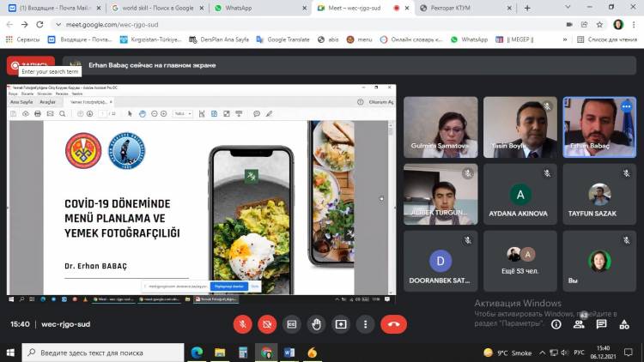
Task: Click the red recording indicator
Action: click(31, 65)
